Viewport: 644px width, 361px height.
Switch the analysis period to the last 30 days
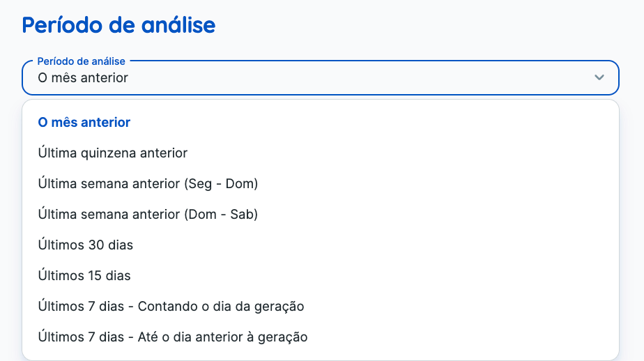(86, 245)
